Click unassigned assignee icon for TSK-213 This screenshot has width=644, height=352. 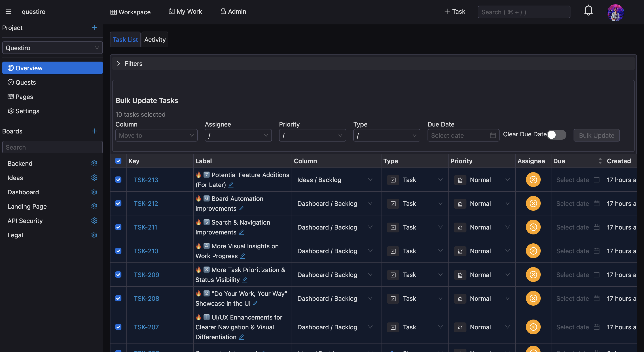point(533,180)
